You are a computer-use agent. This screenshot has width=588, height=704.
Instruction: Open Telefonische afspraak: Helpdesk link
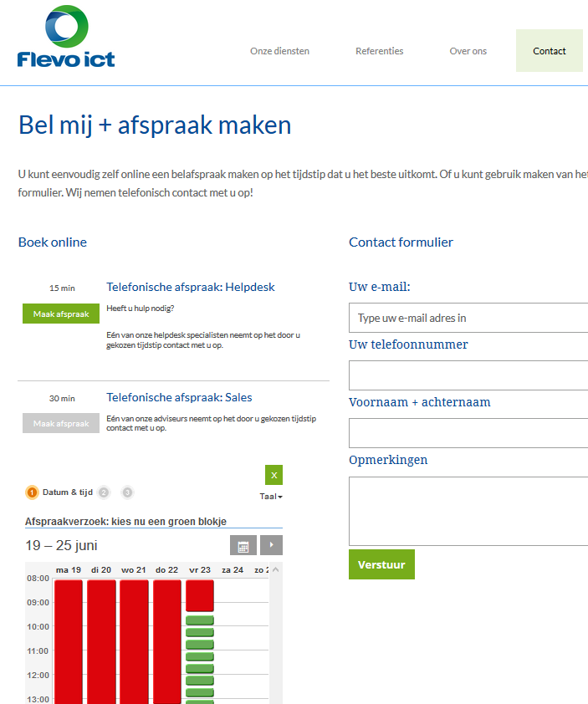click(191, 287)
